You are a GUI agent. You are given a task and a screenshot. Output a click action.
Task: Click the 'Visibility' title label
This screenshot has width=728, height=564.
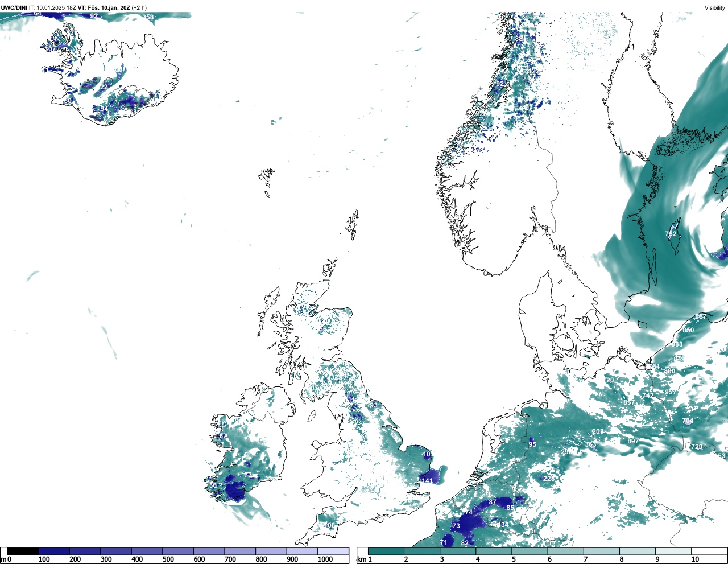click(x=715, y=7)
